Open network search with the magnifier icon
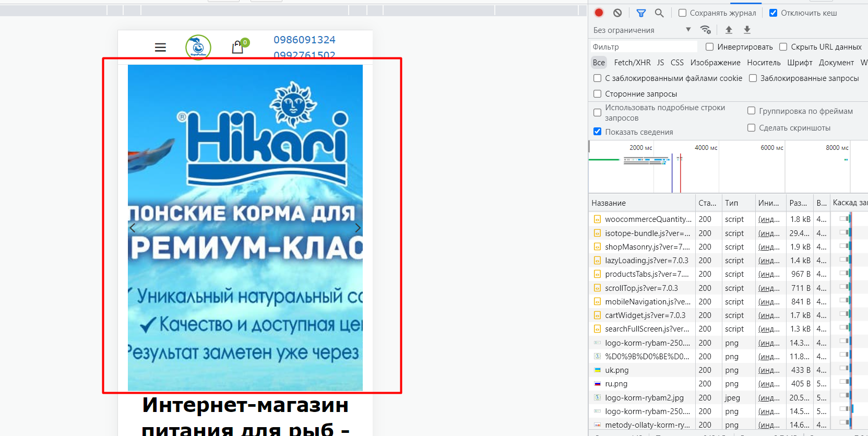 coord(659,13)
